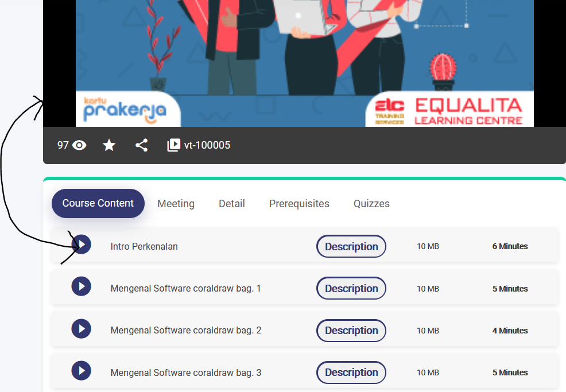Share this course via share icon
The width and height of the screenshot is (566, 392).
(142, 145)
